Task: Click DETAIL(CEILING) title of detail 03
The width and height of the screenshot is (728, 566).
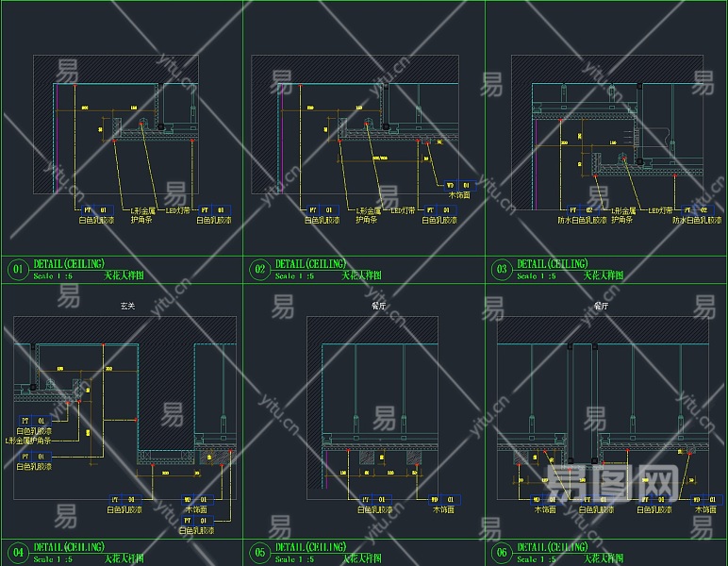Action: pyautogui.click(x=553, y=264)
